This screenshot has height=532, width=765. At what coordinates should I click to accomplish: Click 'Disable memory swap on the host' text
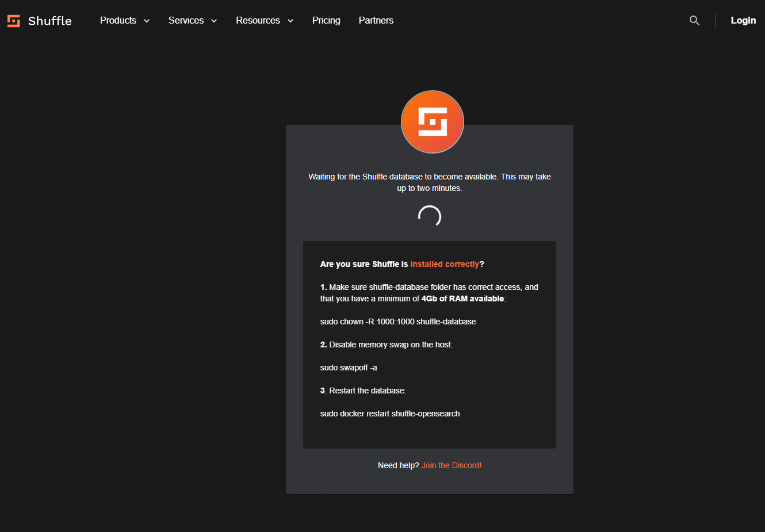[391, 345]
